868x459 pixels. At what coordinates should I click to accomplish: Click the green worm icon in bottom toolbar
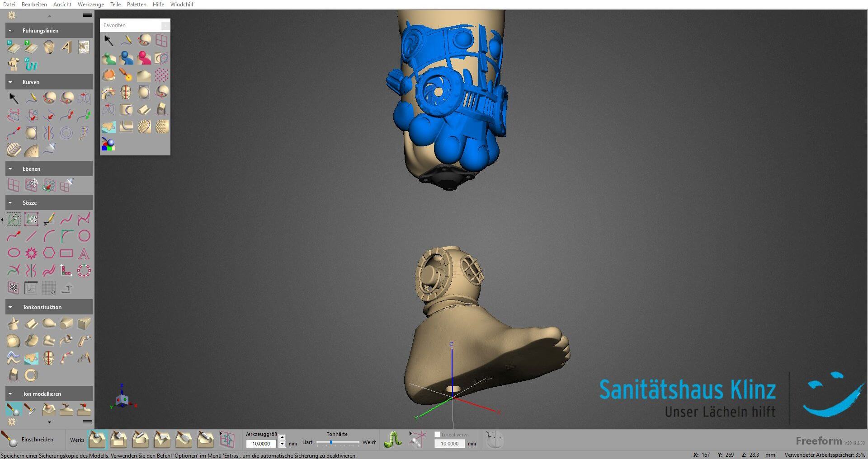tap(393, 439)
